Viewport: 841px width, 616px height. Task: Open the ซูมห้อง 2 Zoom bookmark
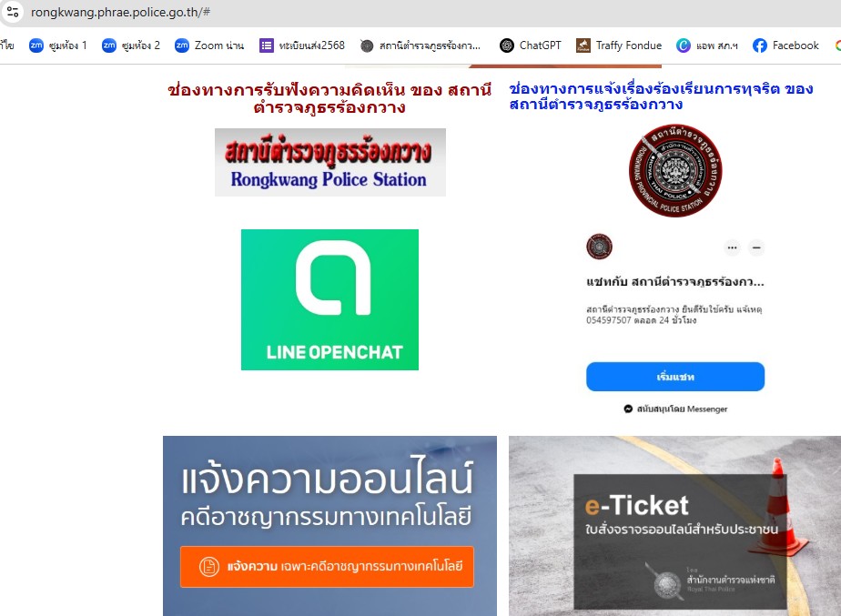(x=131, y=45)
